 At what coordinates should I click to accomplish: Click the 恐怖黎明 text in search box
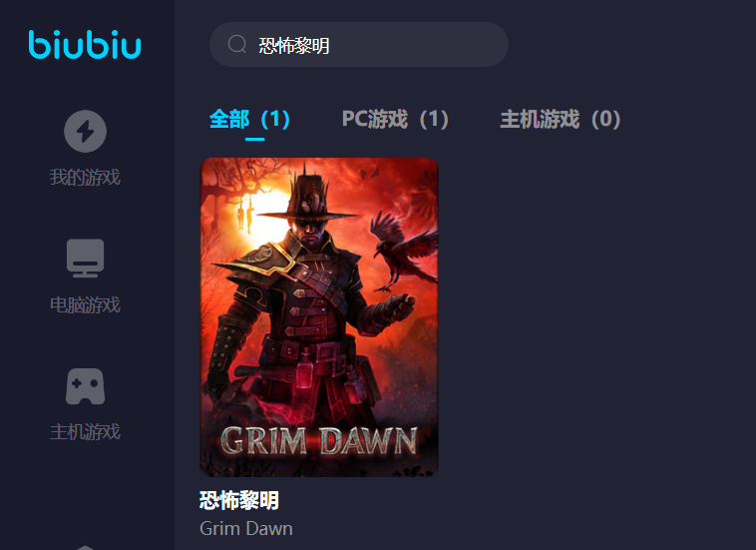pos(294,46)
